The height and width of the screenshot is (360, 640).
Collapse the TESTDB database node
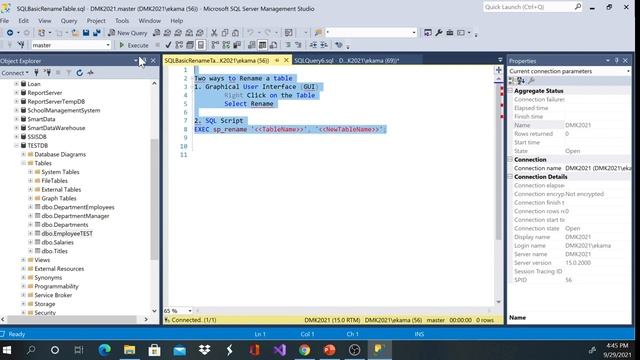coord(16,146)
